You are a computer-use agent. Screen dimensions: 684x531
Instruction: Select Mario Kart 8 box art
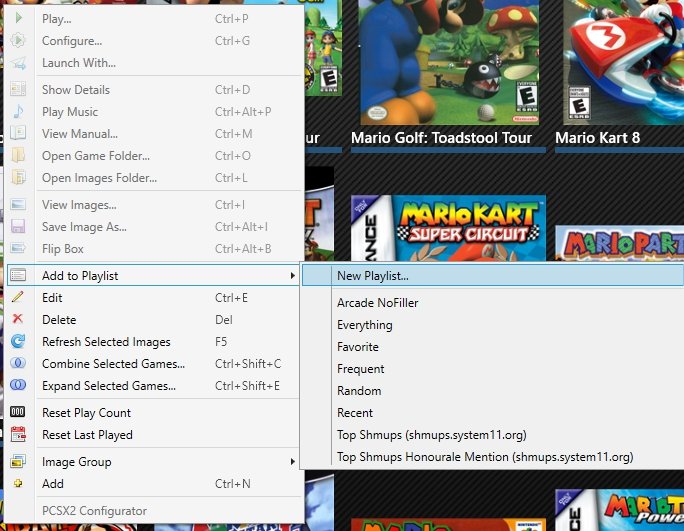click(624, 62)
